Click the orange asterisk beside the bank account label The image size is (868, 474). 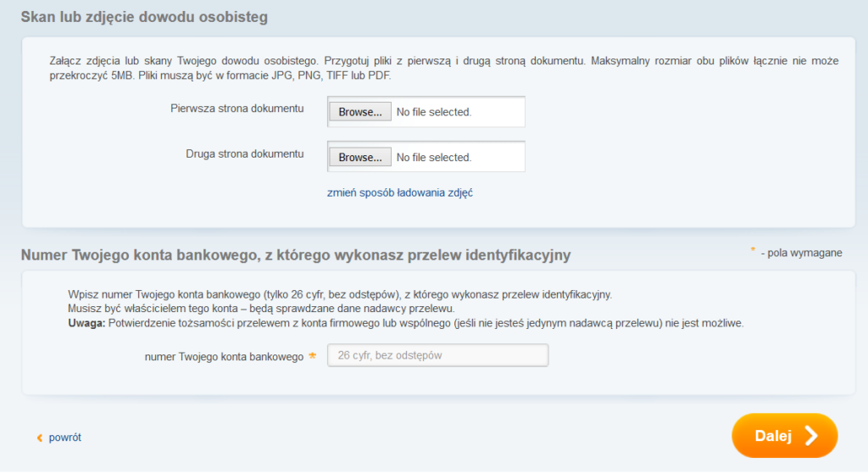pos(313,356)
